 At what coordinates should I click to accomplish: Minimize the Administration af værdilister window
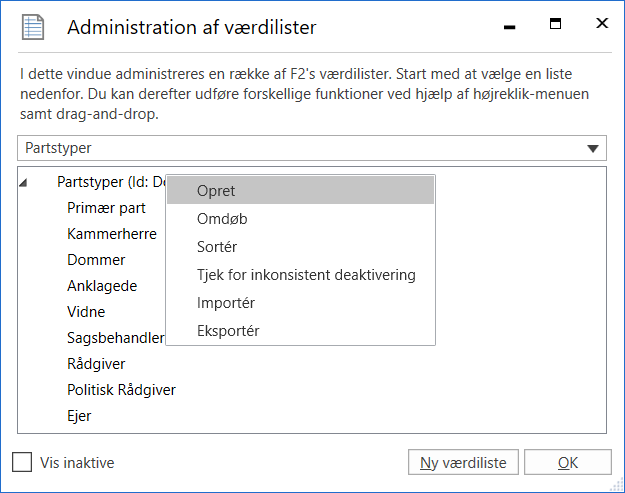511,26
